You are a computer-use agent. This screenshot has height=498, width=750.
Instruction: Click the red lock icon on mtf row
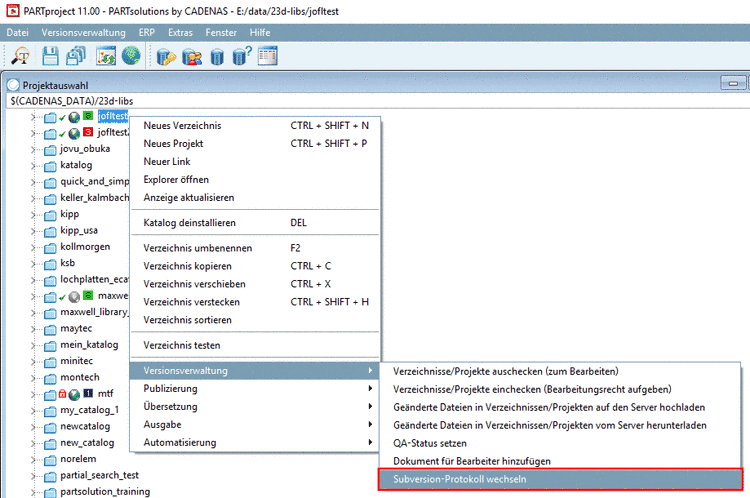[63, 394]
